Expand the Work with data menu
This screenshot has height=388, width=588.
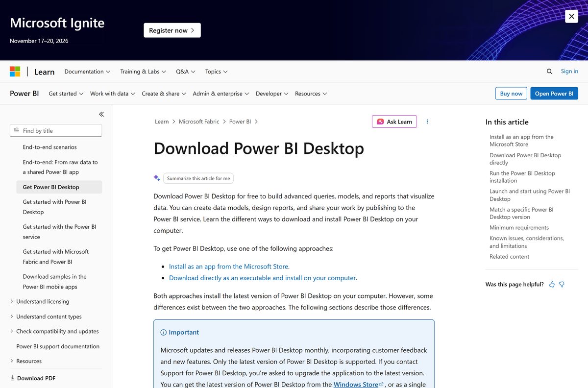click(112, 94)
